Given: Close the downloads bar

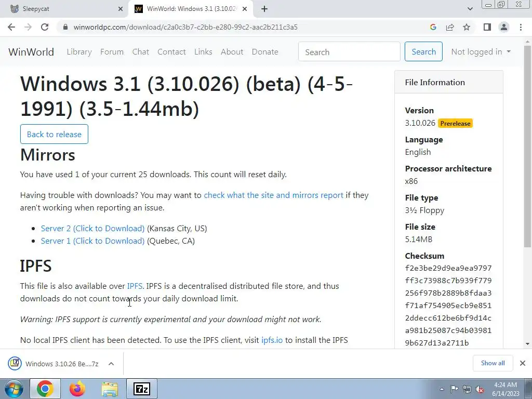Looking at the screenshot, I should coord(523,363).
